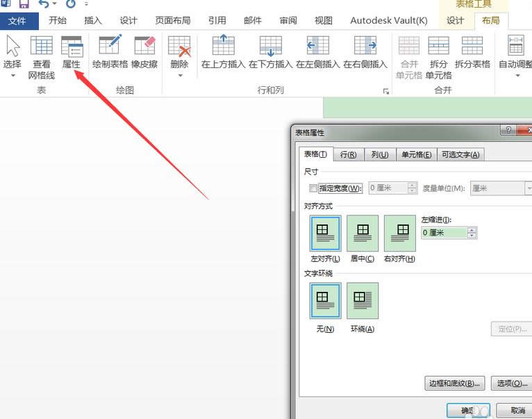Click the Undo arrow icon
The height and width of the screenshot is (419, 532).
coord(44,4)
